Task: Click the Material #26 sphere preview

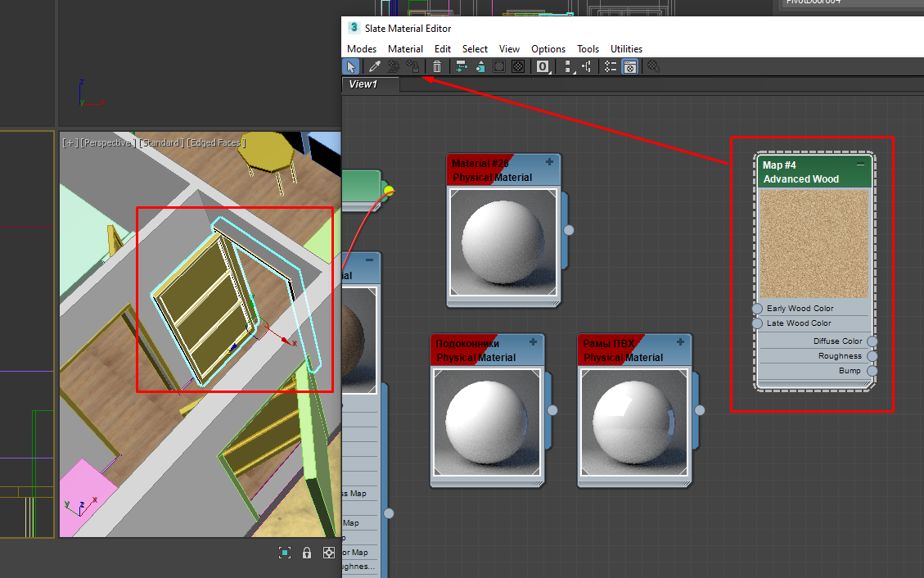Action: [x=503, y=242]
